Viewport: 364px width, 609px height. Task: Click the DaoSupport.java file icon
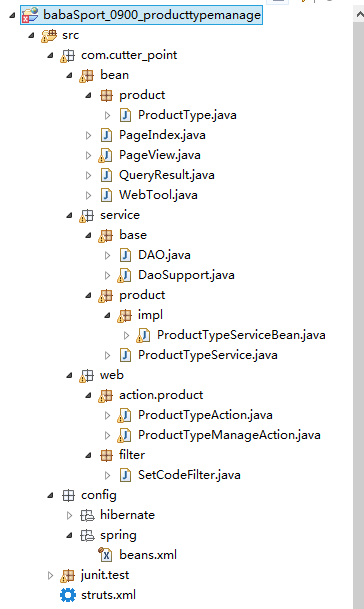point(125,275)
